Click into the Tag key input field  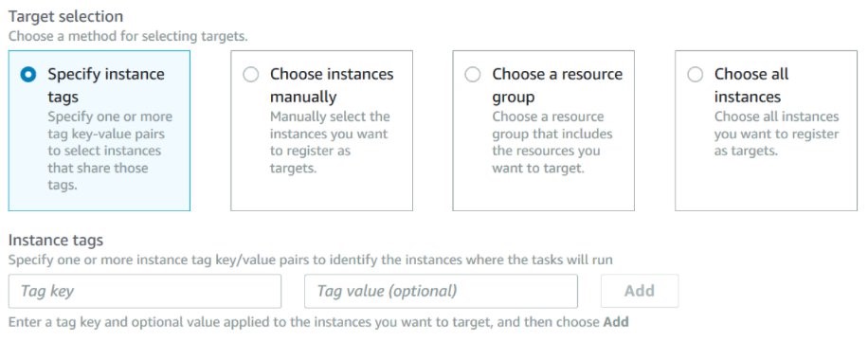coord(144,291)
